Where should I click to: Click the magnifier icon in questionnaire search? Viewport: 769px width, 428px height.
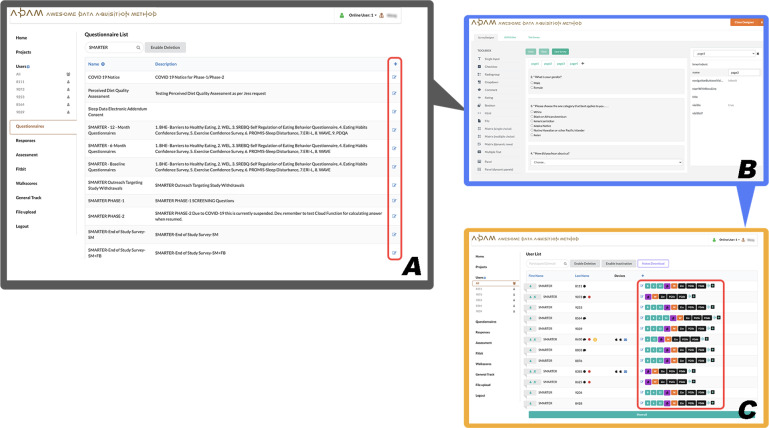(138, 47)
